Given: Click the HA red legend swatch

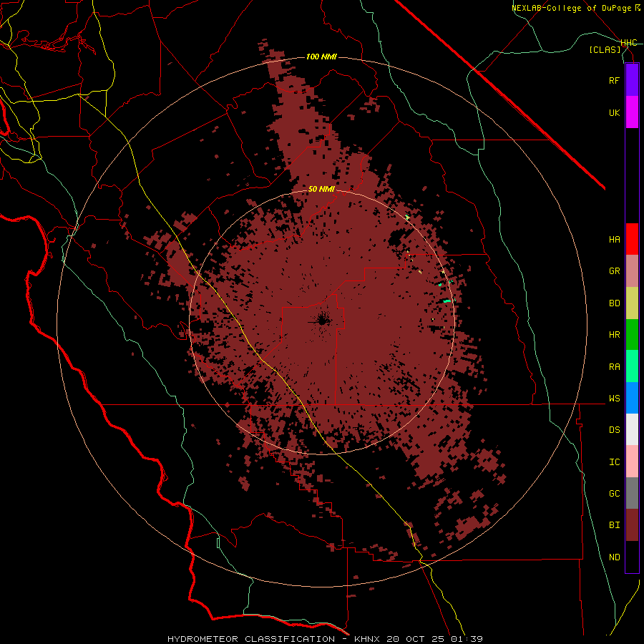Looking at the screenshot, I should pyautogui.click(x=632, y=239).
